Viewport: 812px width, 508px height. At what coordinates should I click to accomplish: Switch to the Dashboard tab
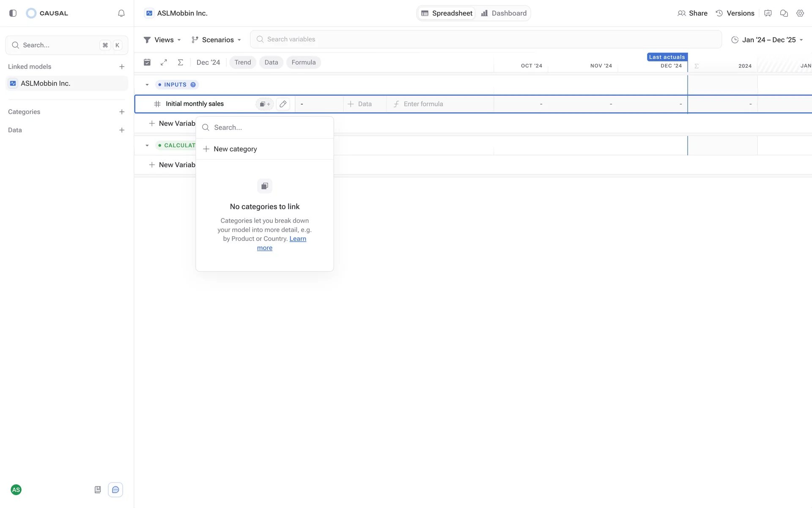pyautogui.click(x=504, y=13)
